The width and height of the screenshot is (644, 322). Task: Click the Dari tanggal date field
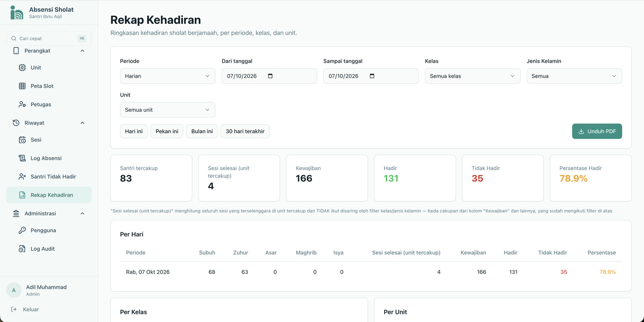tap(269, 76)
